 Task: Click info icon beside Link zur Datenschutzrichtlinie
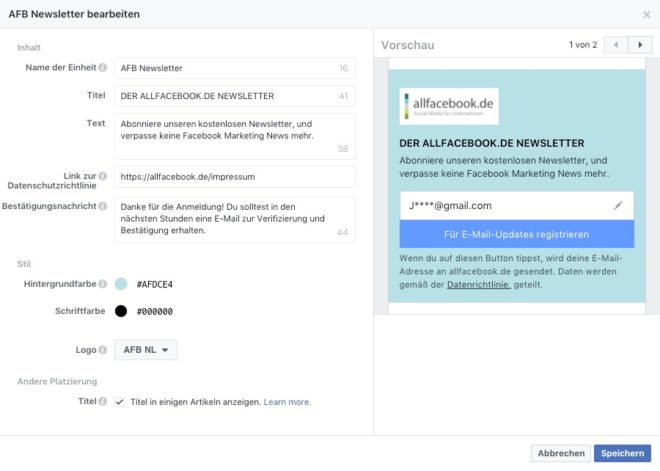click(103, 176)
